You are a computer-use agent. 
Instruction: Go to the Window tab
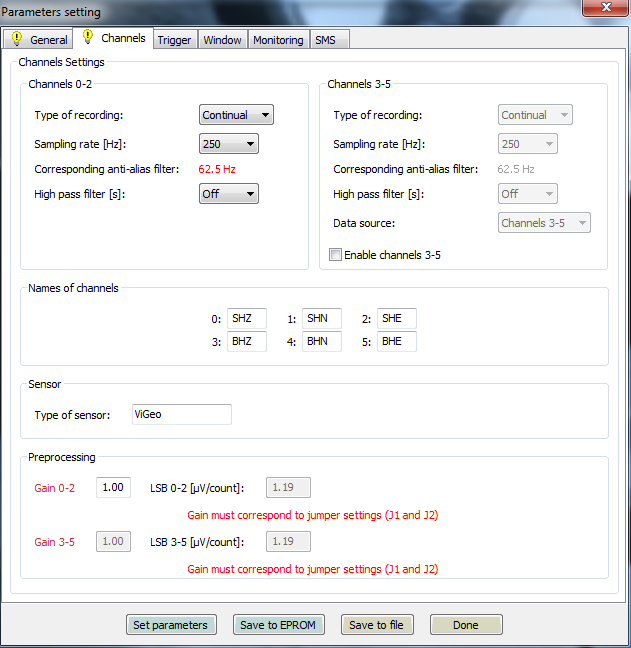point(222,40)
